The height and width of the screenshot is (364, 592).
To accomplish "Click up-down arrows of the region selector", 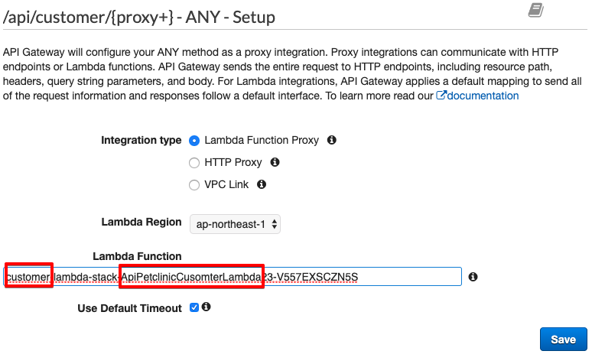I will [x=275, y=224].
